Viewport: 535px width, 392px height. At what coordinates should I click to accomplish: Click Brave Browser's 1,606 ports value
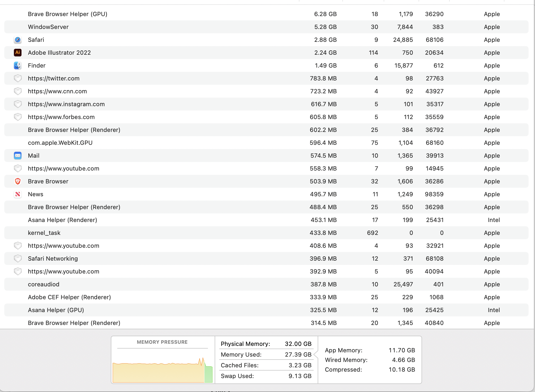pos(405,181)
